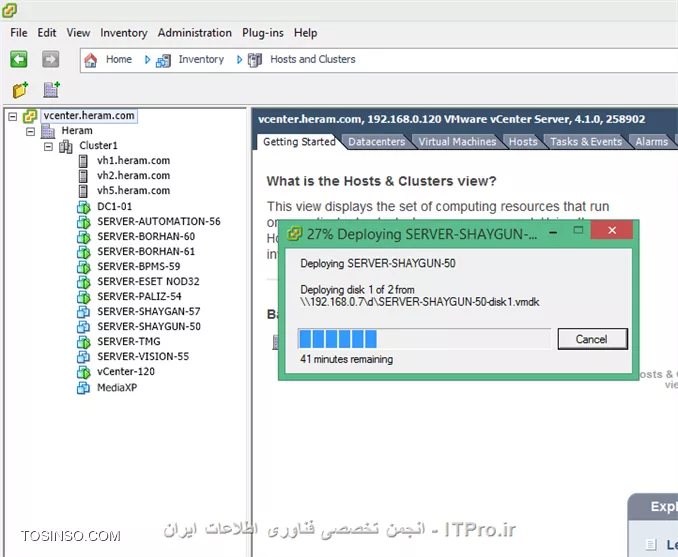Close the Deploying dialog with X

tap(611, 230)
